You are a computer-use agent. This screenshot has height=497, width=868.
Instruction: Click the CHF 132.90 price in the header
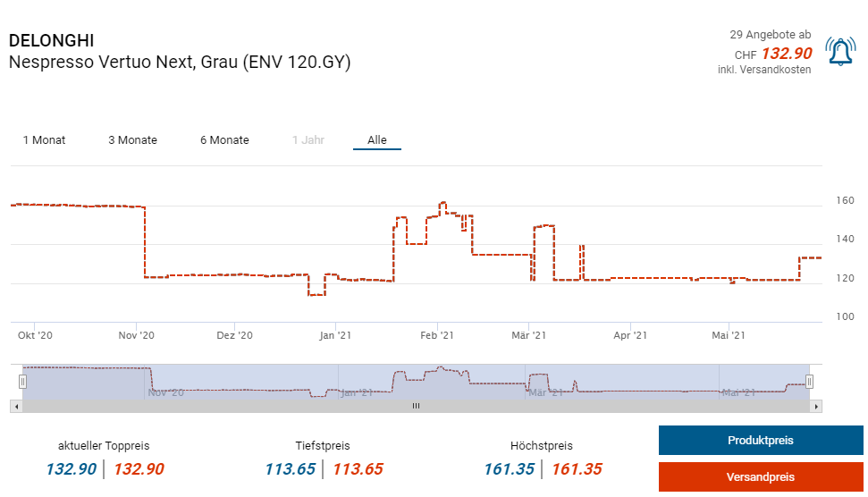click(786, 54)
